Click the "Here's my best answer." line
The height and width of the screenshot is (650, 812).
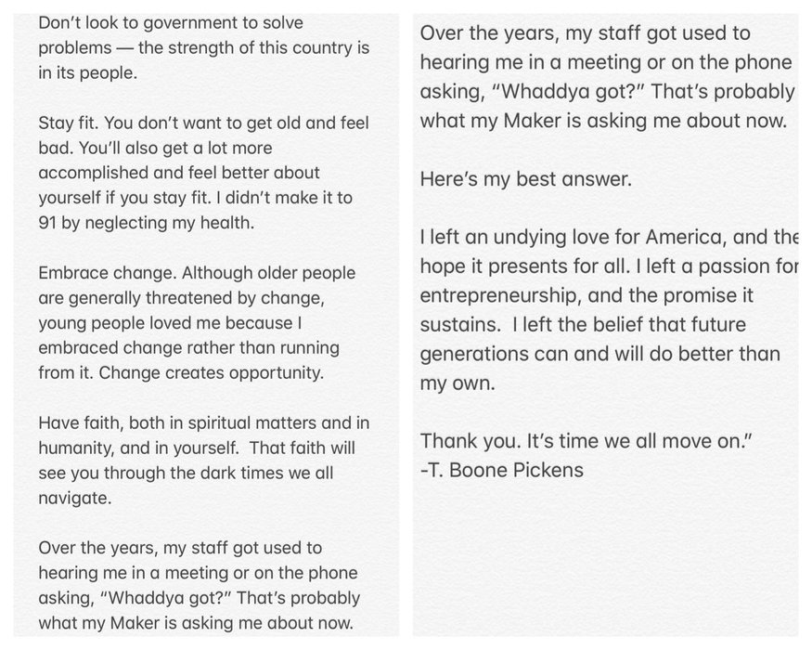pyautogui.click(x=525, y=180)
